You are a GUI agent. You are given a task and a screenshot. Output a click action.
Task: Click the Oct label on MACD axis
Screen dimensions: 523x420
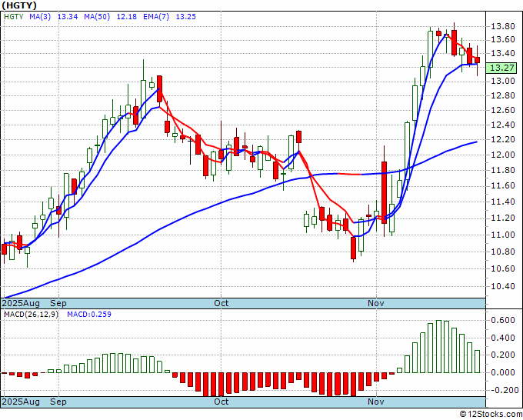(222, 402)
